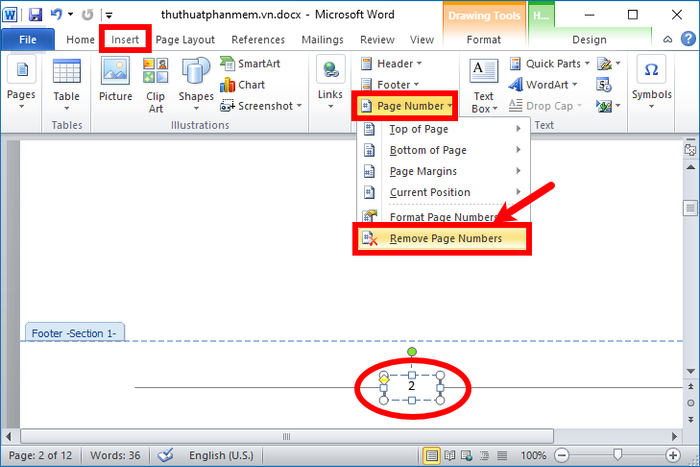
Task: Expand the Pages group
Action: point(21,83)
